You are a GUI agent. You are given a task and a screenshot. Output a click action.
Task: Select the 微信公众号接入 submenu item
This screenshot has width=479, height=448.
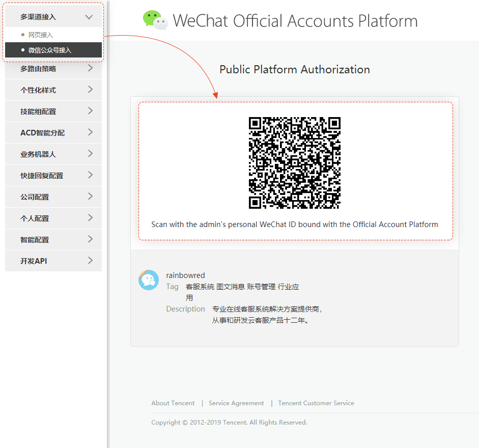point(53,50)
